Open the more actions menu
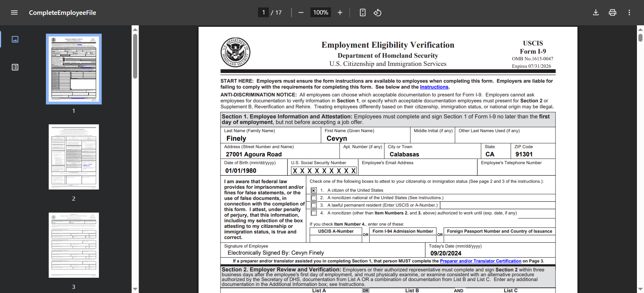The width and height of the screenshot is (644, 293). [x=629, y=13]
